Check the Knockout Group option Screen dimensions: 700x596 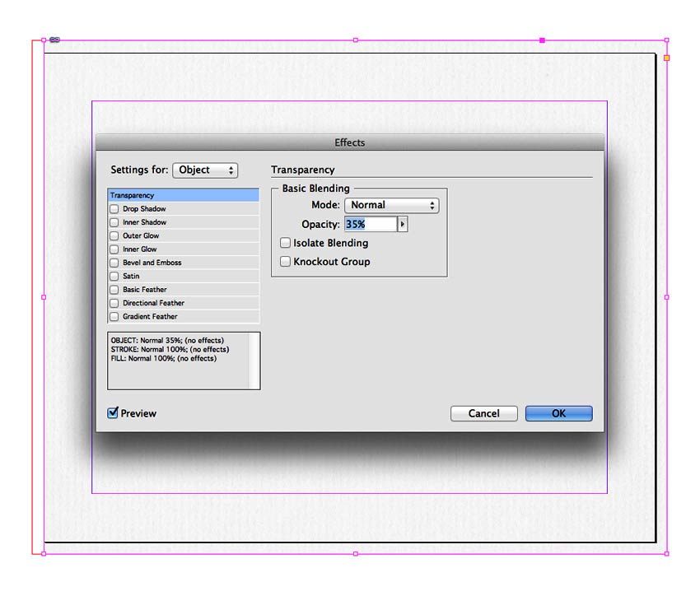[x=285, y=262]
